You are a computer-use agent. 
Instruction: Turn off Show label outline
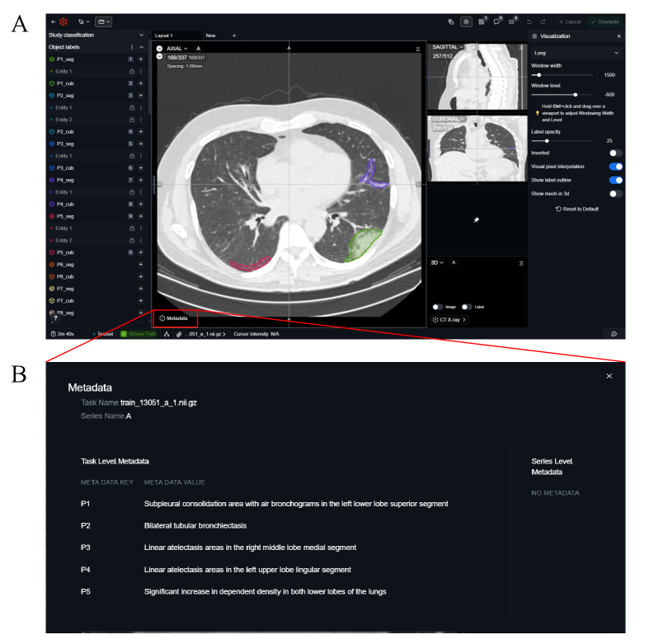615,181
